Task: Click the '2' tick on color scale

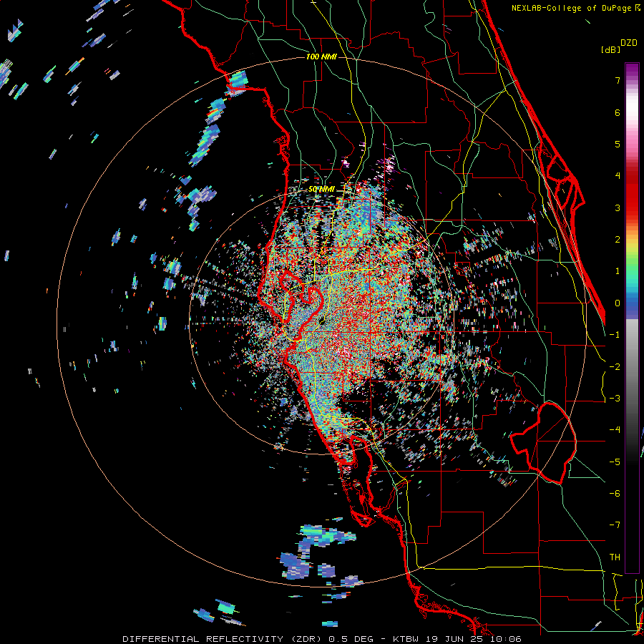Action: coord(618,240)
